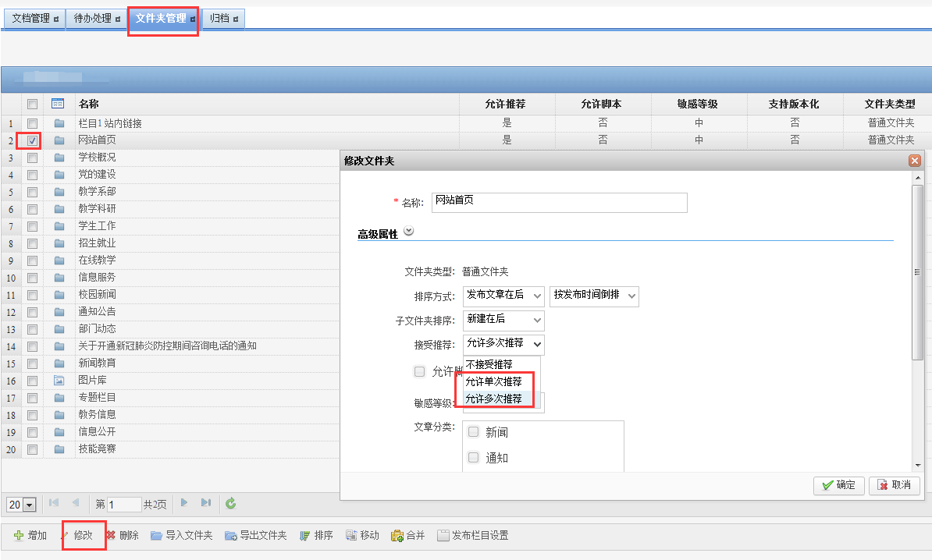Image resolution: width=932 pixels, height=560 pixels.
Task: Collapse the 高级属性 section chevron
Action: pos(408,232)
